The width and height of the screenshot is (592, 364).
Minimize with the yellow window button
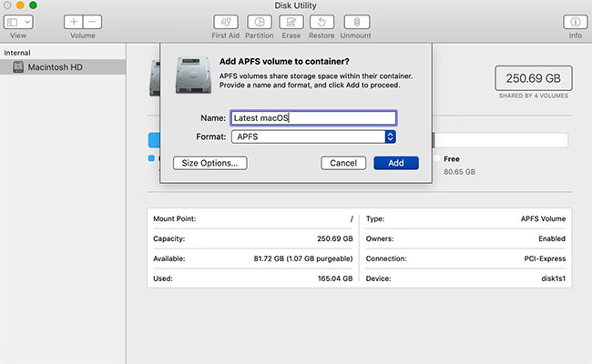[20, 5]
